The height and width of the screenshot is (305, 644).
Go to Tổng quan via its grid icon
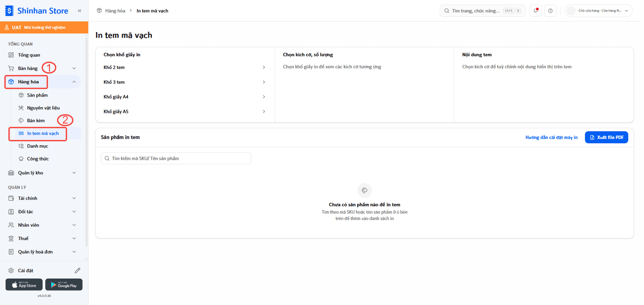click(11, 55)
